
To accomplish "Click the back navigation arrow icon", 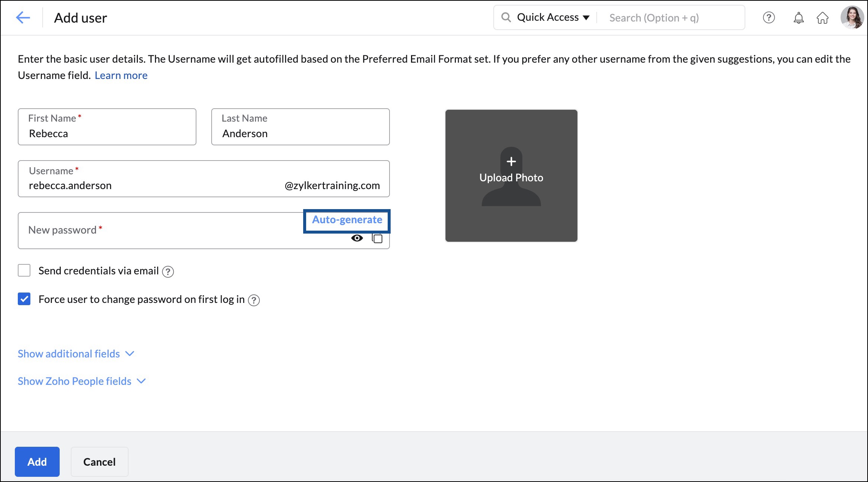I will (23, 17).
